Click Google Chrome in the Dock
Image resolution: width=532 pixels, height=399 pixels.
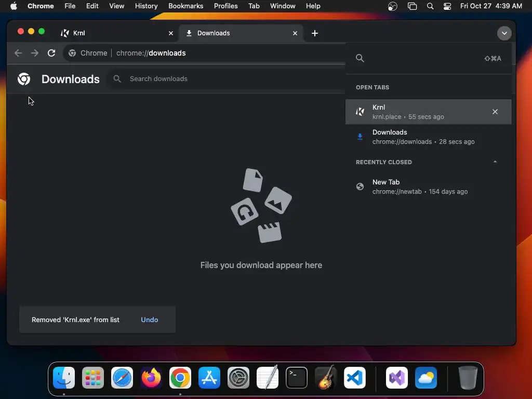(180, 378)
